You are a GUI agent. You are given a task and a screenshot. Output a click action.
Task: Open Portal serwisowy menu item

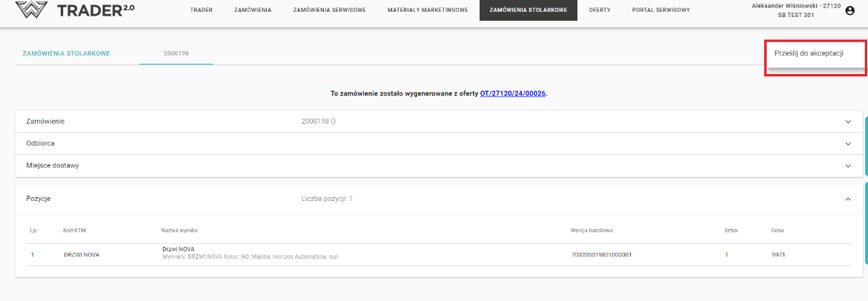pos(660,10)
